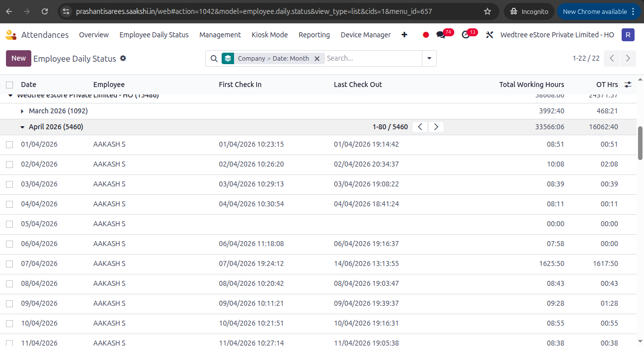This screenshot has height=346, width=644.
Task: Click the browser back arrow
Action: pos(9,11)
